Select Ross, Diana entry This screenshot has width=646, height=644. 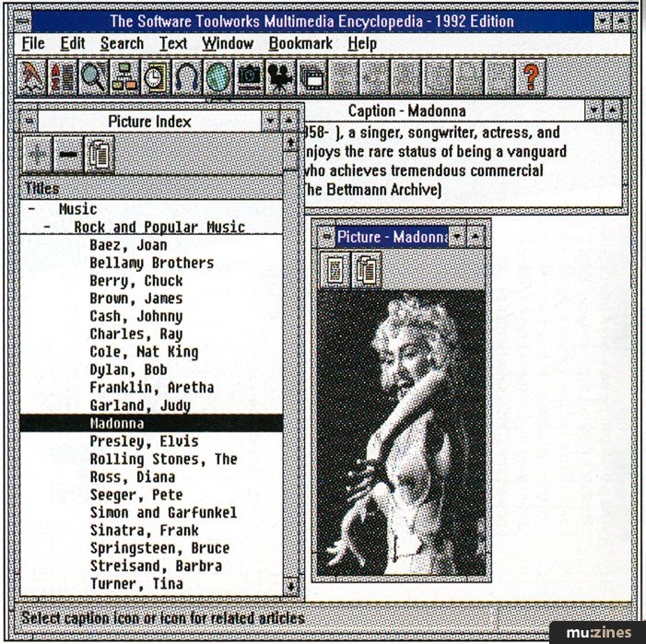[x=133, y=477]
